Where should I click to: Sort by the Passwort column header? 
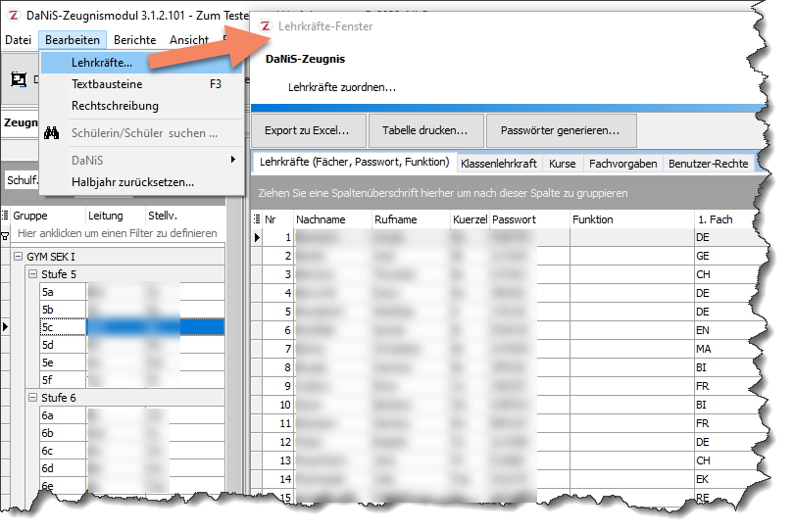[x=529, y=219]
